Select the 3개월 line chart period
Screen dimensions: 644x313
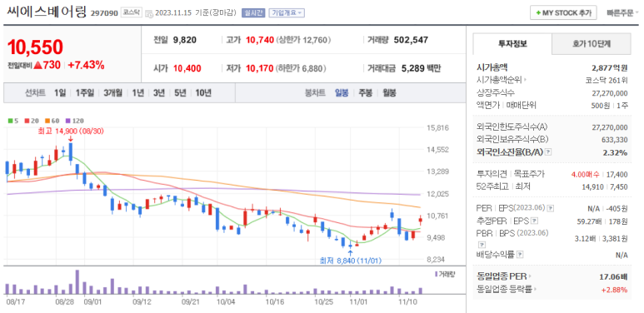coord(113,92)
